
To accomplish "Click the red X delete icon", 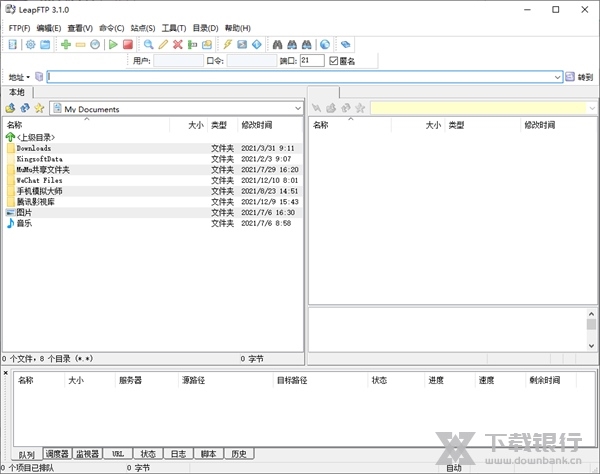I will (x=178, y=45).
